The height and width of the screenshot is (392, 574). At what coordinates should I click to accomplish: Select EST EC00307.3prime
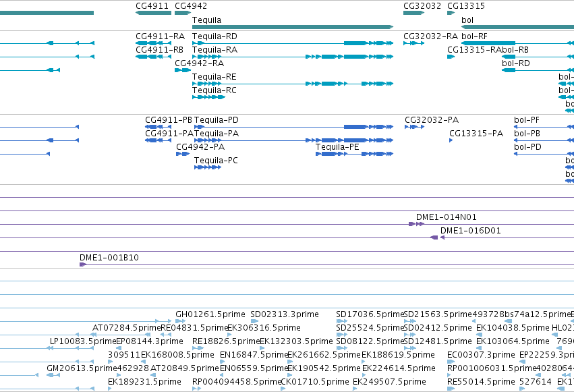[451, 362]
